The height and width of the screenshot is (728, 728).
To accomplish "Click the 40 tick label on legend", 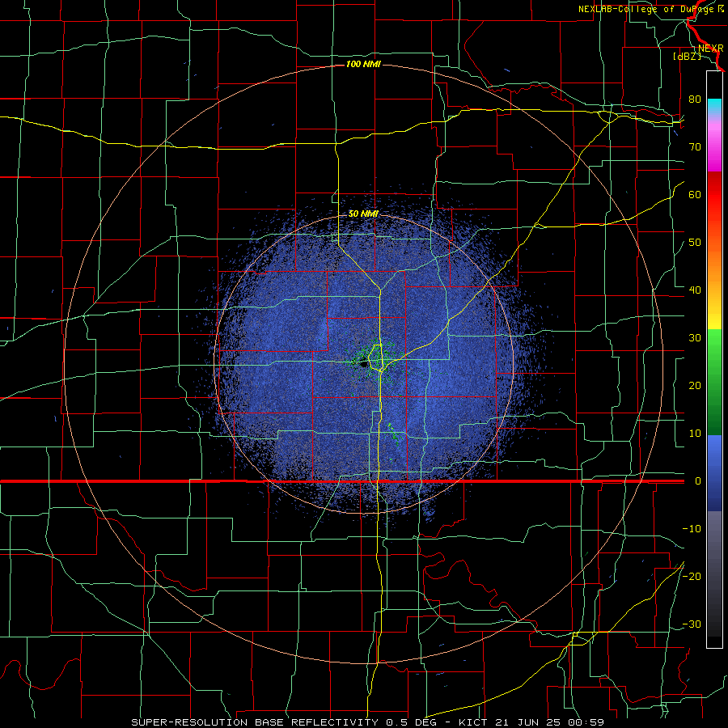I will 695,290.
